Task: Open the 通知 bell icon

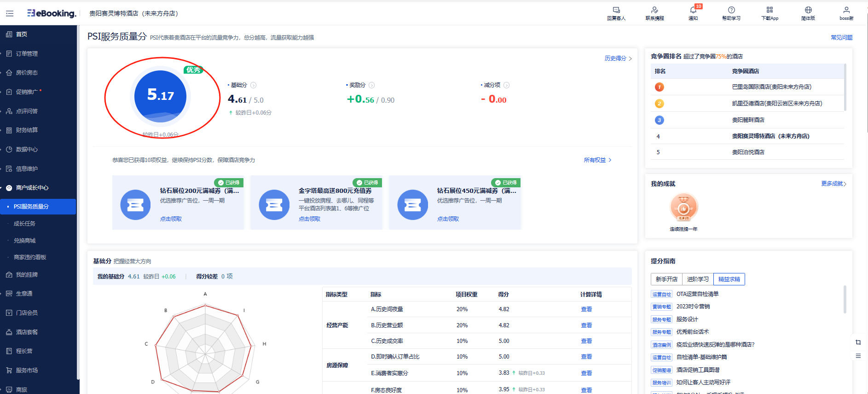Action: [x=693, y=10]
